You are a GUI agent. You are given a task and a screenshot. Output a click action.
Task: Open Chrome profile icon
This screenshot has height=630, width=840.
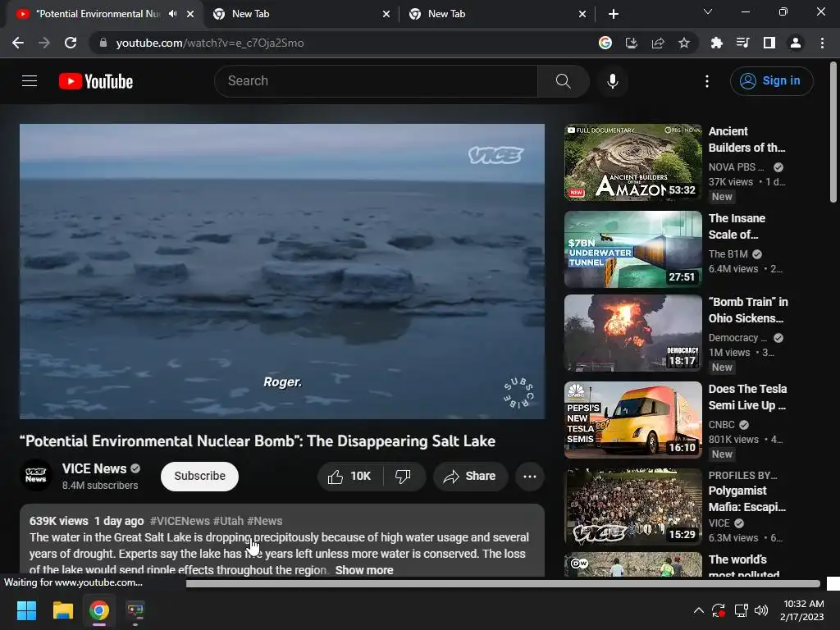click(x=796, y=43)
